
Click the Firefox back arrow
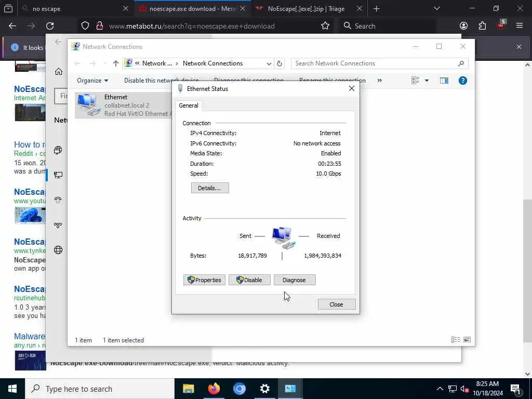tap(12, 26)
